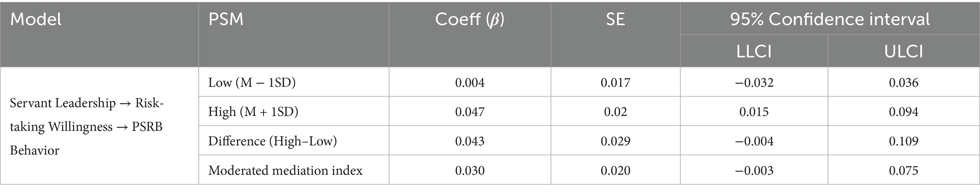Select the High (M + 1SD) row label

click(253, 112)
